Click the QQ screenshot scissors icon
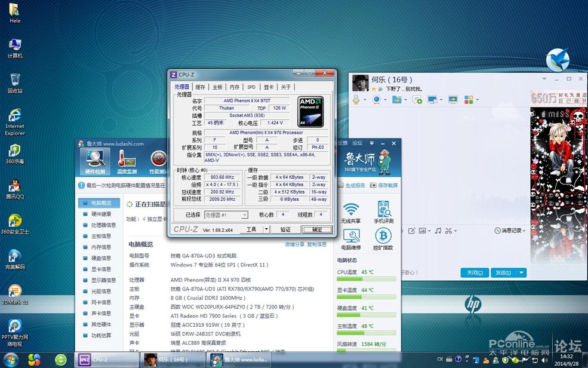This screenshot has height=368, width=588. tap(448, 231)
